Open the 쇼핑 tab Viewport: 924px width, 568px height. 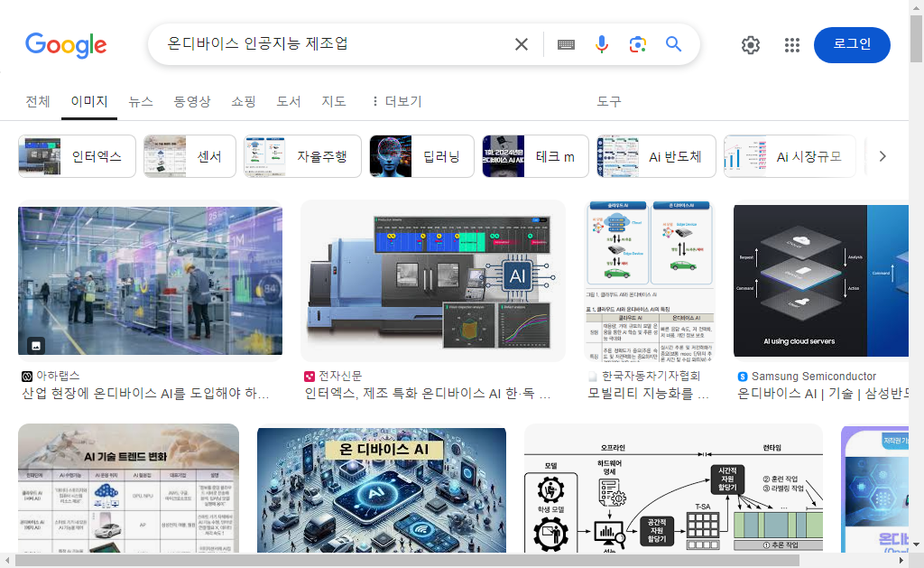click(x=244, y=101)
